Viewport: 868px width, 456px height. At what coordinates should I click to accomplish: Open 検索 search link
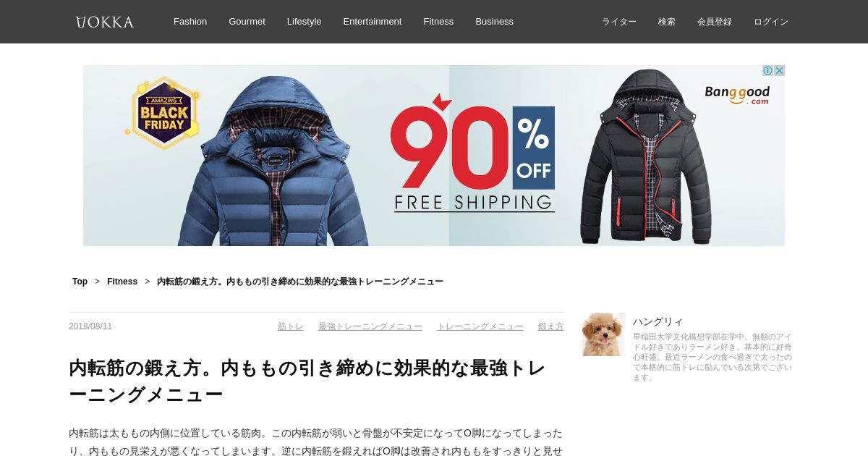pos(667,22)
